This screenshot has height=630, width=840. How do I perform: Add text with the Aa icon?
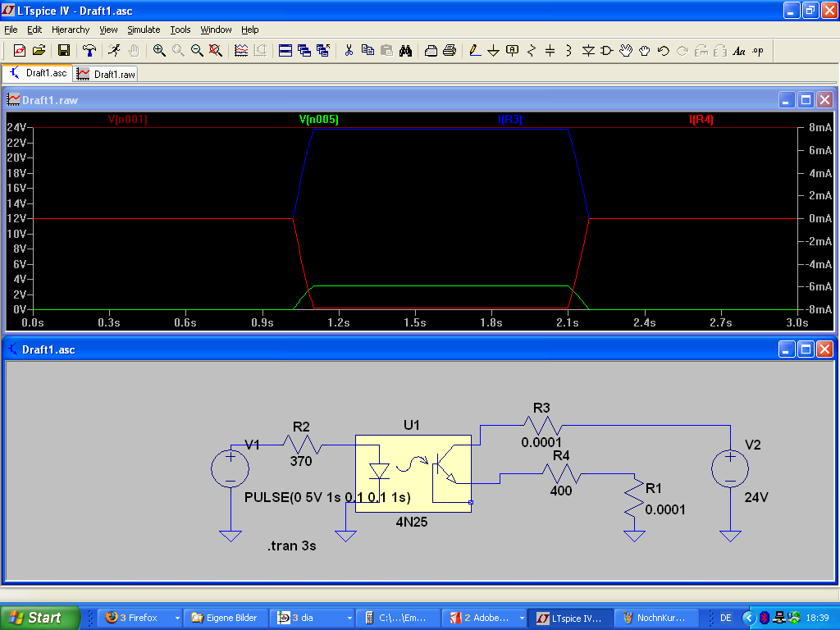[739, 50]
